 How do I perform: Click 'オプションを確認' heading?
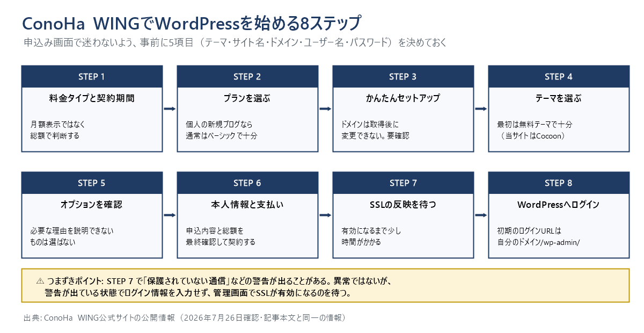[x=92, y=205]
